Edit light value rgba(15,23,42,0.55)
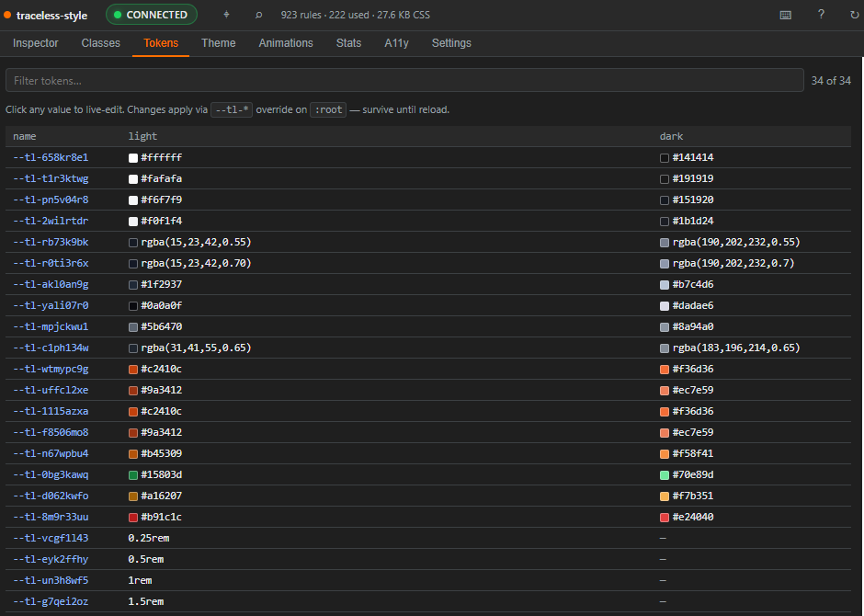 196,242
